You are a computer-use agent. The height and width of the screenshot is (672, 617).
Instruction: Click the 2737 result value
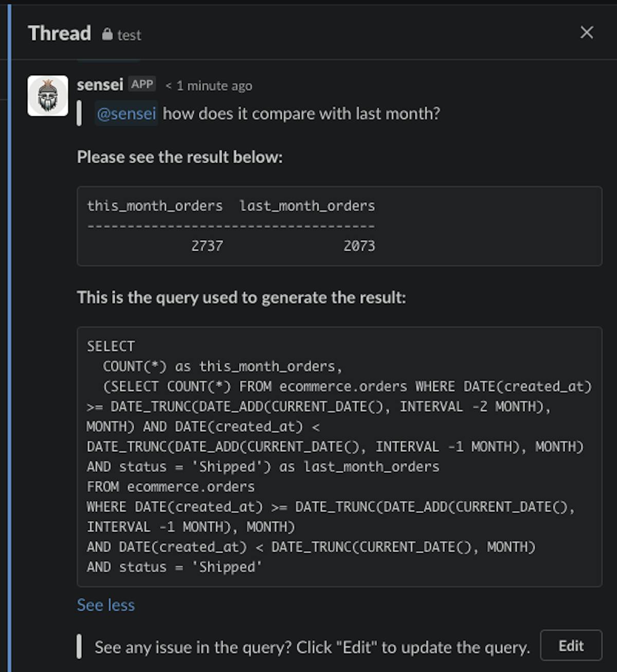[x=207, y=246]
